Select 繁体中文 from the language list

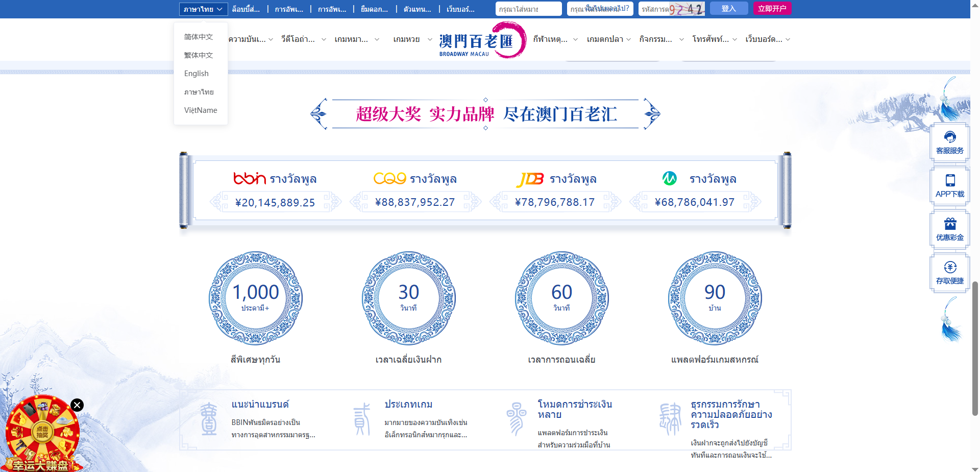[199, 55]
